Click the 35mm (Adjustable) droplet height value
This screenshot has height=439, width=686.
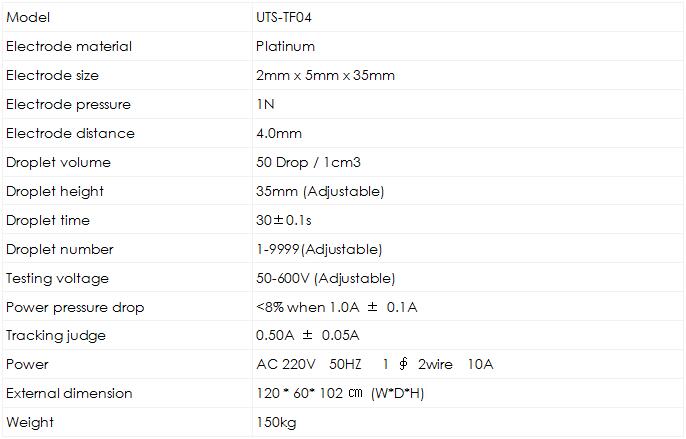pos(320,191)
